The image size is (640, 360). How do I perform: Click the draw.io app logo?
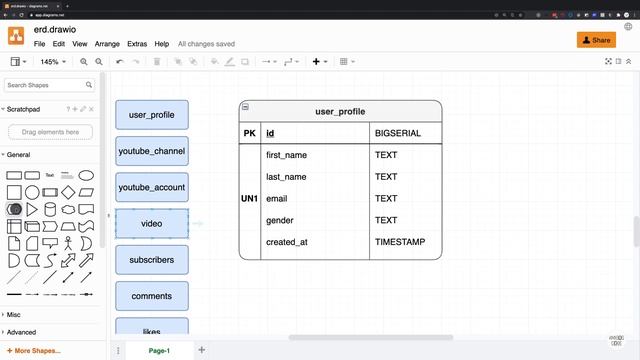click(16, 36)
